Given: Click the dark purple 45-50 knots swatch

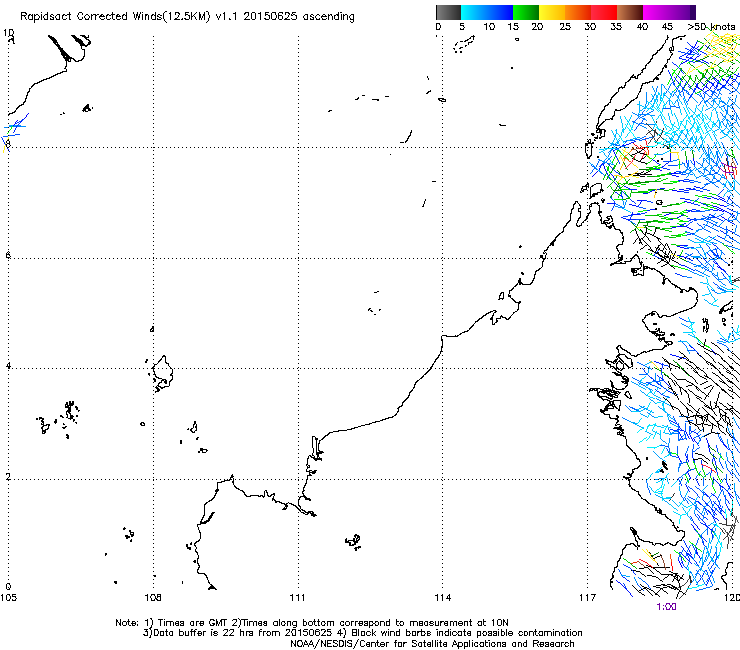Looking at the screenshot, I should [x=682, y=12].
